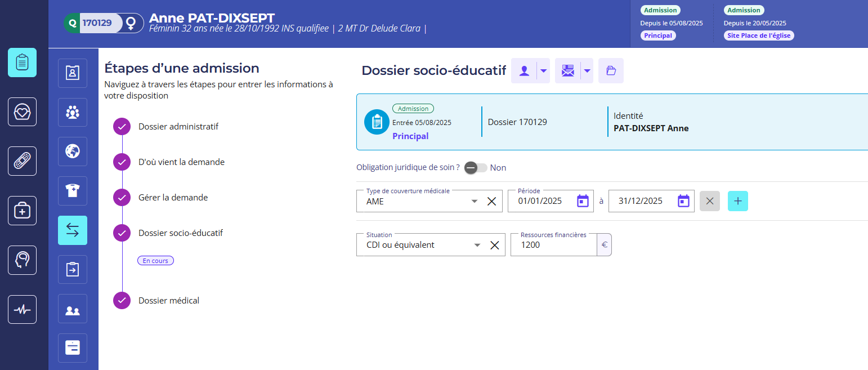This screenshot has width=868, height=370.
Task: Expand the Situation dropdown arrow
Action: pos(477,245)
